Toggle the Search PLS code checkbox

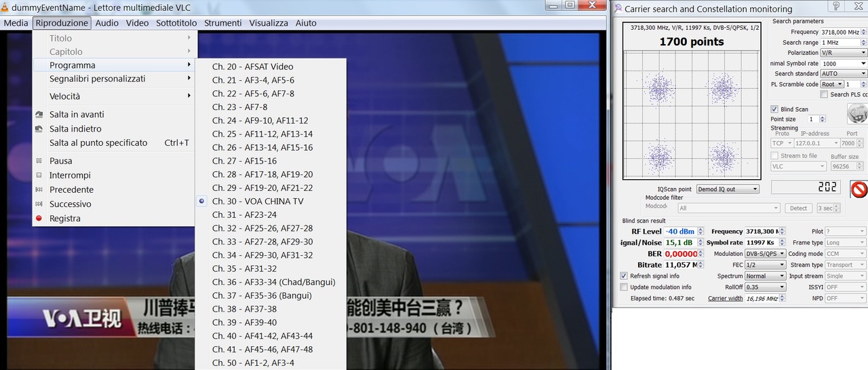pyautogui.click(x=823, y=94)
